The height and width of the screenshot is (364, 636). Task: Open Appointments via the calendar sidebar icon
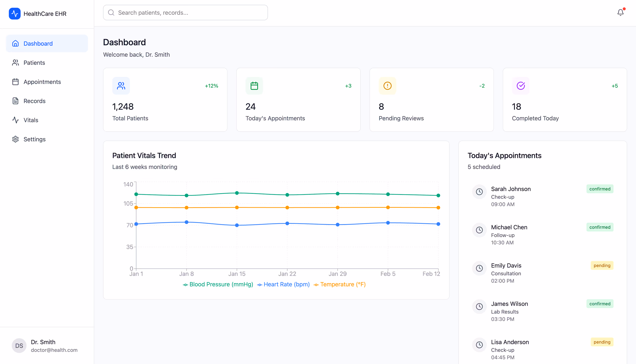tap(15, 82)
